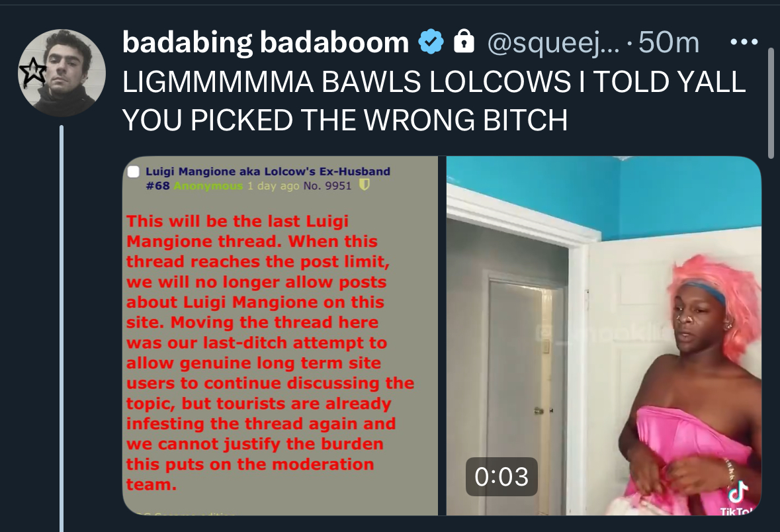Click the 0:03 video duration badge
Screen dimensions: 780x532
pos(501,477)
